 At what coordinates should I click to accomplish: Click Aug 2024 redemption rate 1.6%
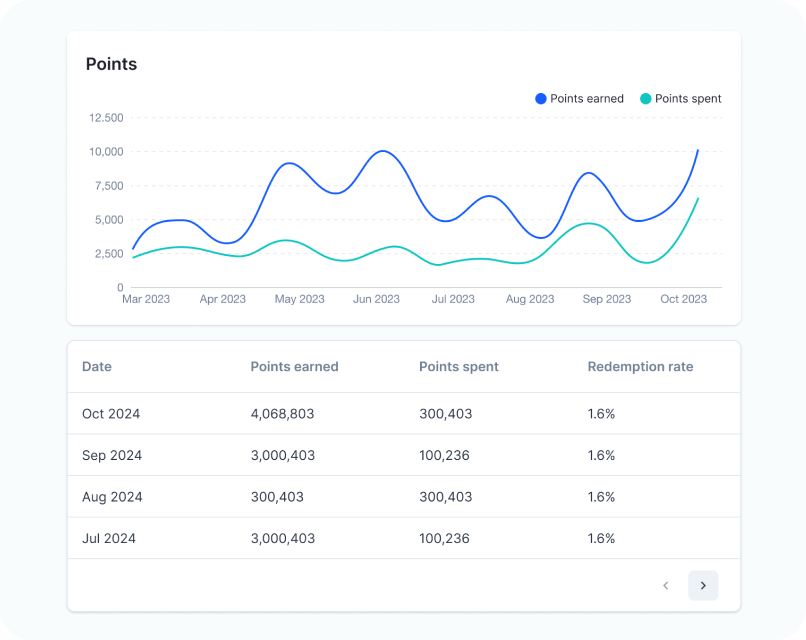click(x=601, y=497)
